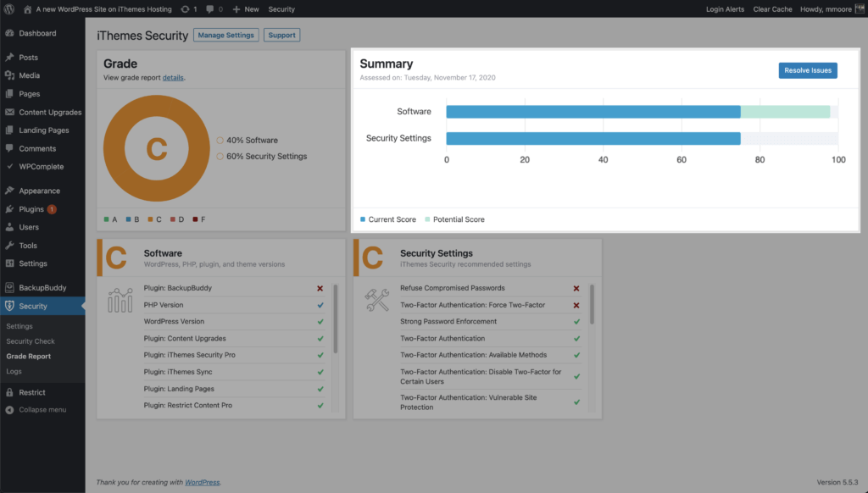The height and width of the screenshot is (493, 868).
Task: Click the Landing Pages icon
Action: [9, 130]
